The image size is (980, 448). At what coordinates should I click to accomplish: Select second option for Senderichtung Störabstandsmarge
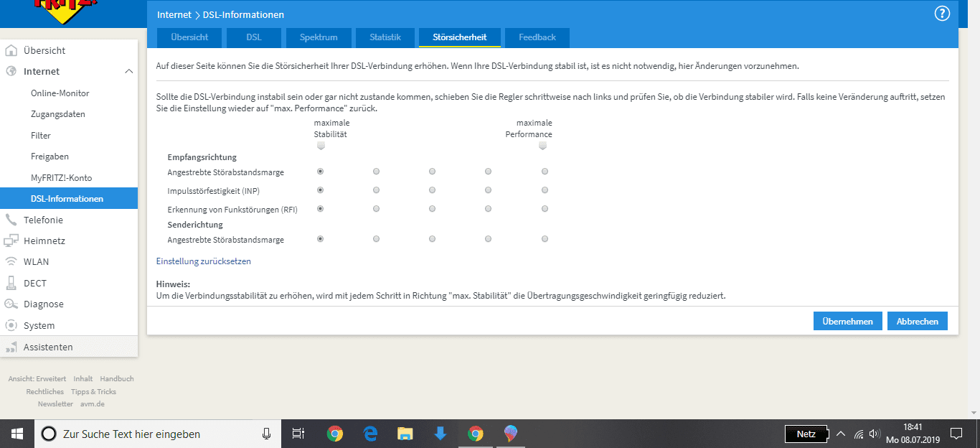376,239
